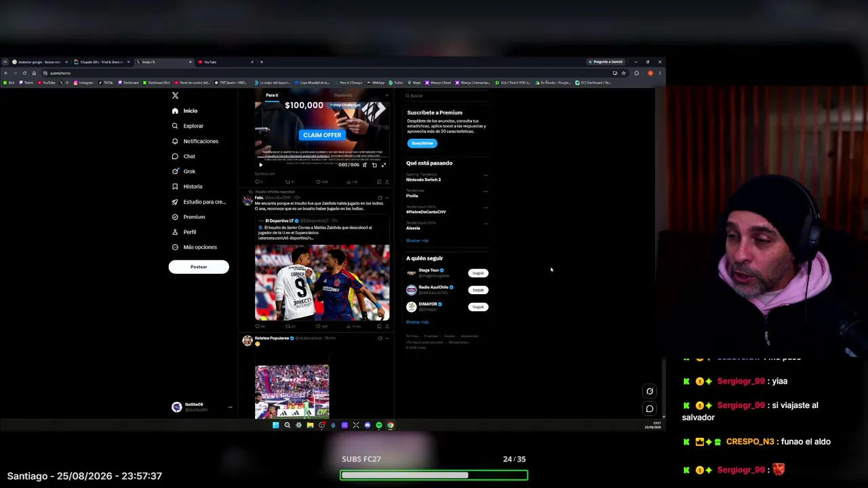Click the Pregunta a Gemini button
Viewport: 868px width, 488px height.
[606, 62]
